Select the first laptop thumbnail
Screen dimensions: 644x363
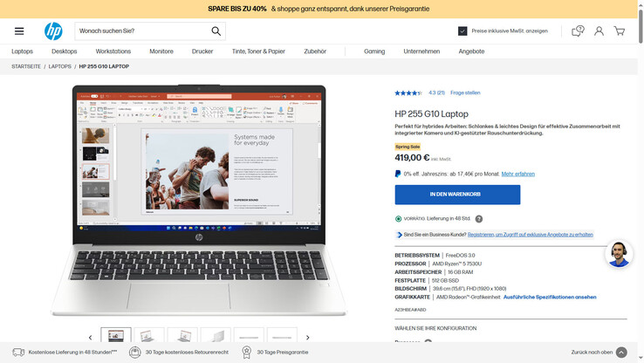[116, 335]
